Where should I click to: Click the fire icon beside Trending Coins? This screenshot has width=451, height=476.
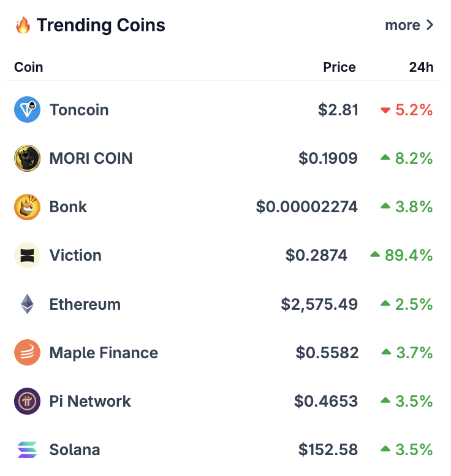23,25
